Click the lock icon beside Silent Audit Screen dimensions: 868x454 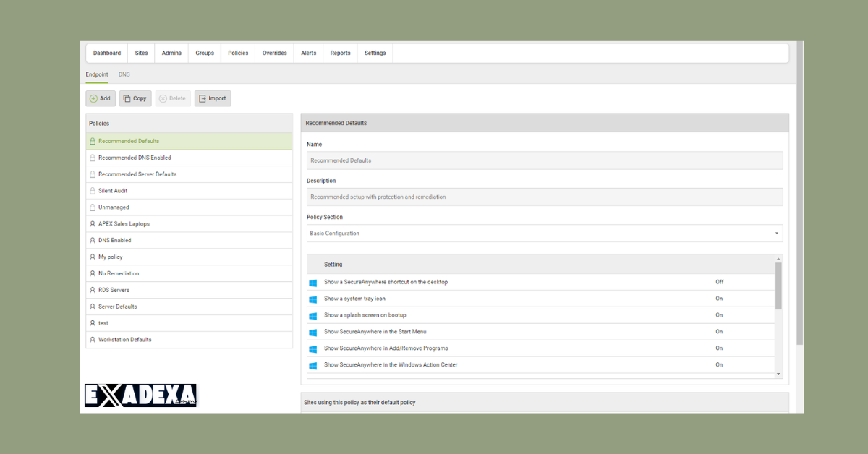click(92, 190)
